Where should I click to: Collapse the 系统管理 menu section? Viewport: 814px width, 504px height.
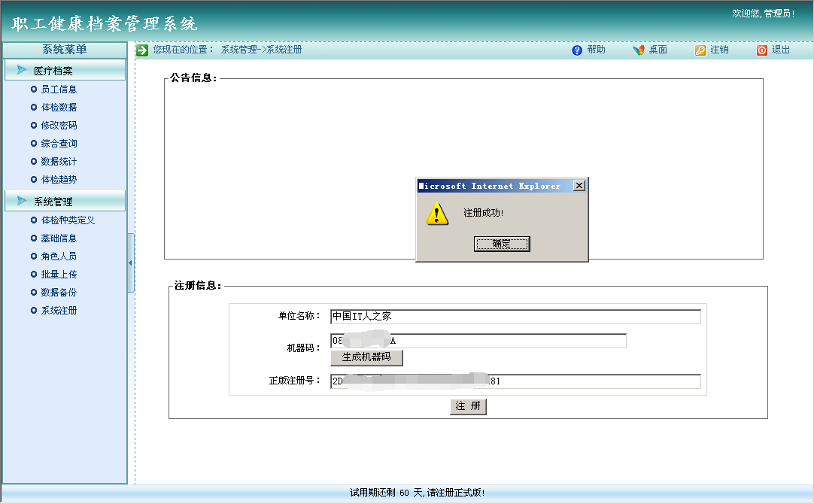coord(65,201)
